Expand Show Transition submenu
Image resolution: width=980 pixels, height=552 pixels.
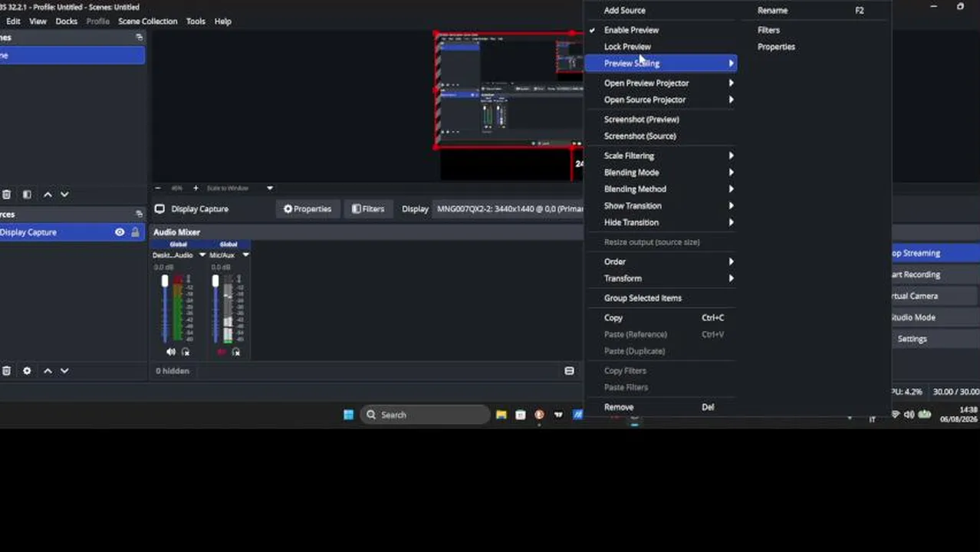pyautogui.click(x=660, y=205)
